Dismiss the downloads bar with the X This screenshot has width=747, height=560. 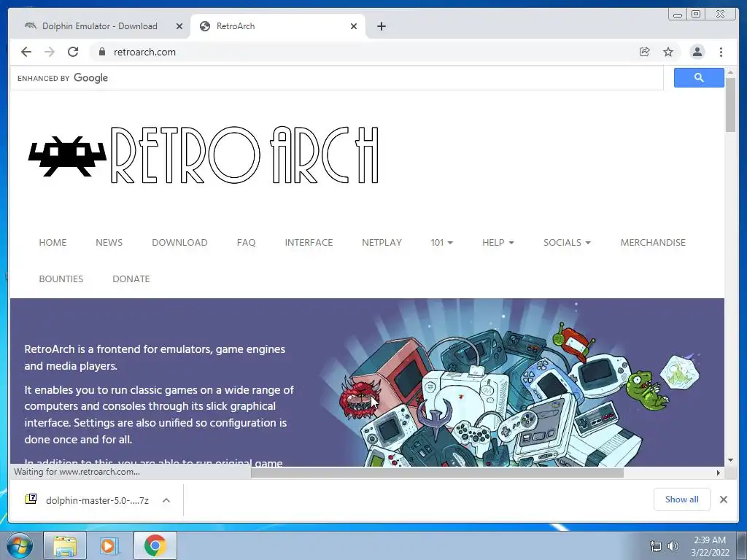pos(723,499)
